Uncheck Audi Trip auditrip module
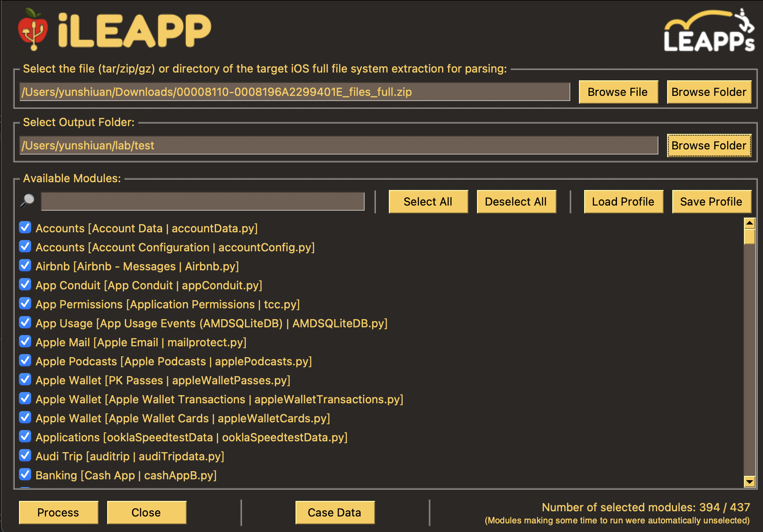 pos(25,456)
